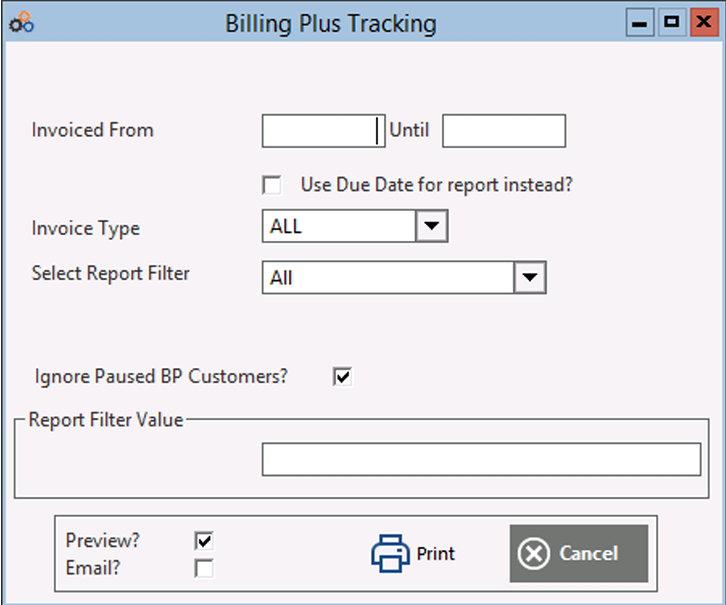
Task: Click the Billing Plus Tracking title text
Action: tap(331, 24)
